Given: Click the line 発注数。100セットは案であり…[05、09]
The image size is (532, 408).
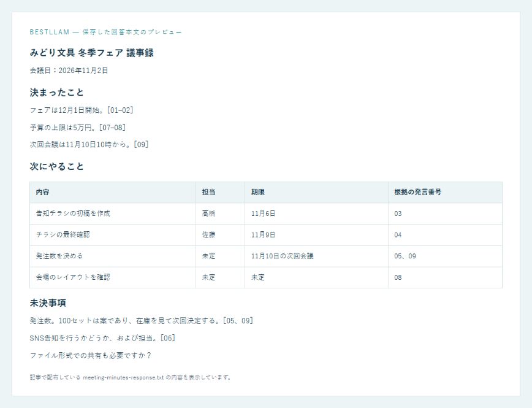Looking at the screenshot, I should point(142,321).
